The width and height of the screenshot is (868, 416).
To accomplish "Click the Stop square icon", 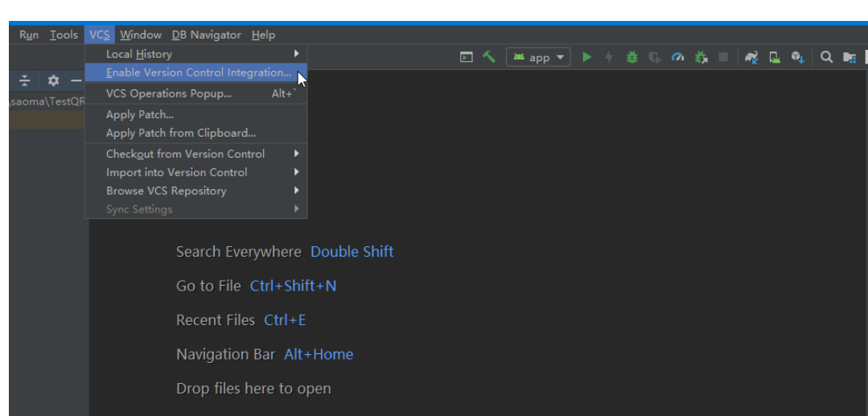I will click(x=723, y=57).
